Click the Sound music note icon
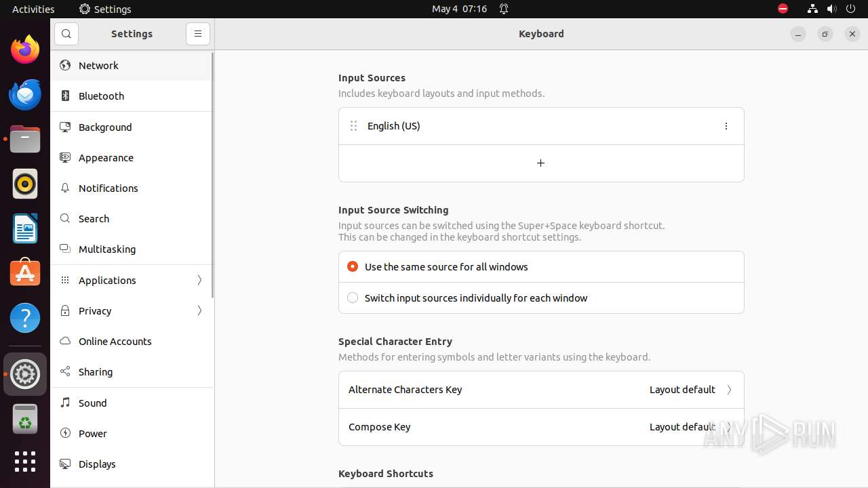 65,403
